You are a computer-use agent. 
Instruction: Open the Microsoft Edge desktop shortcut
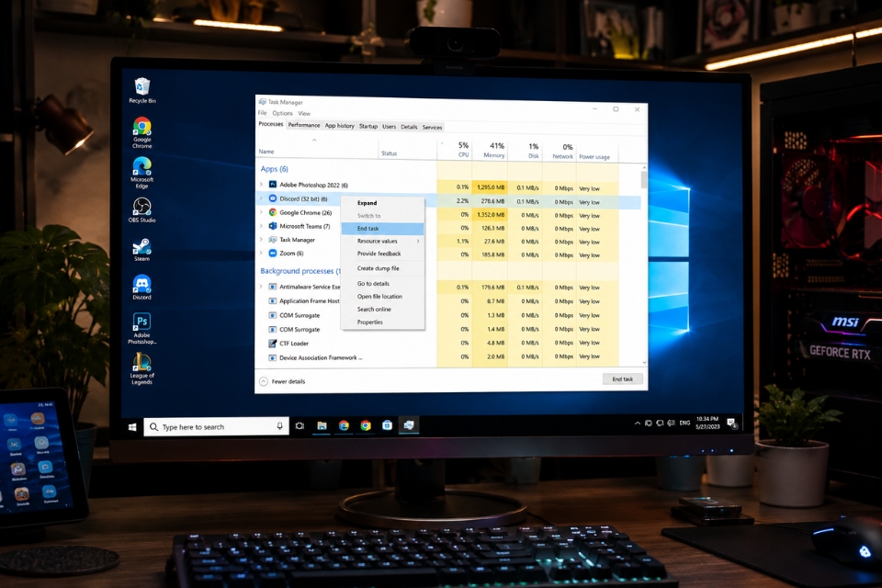pyautogui.click(x=141, y=172)
